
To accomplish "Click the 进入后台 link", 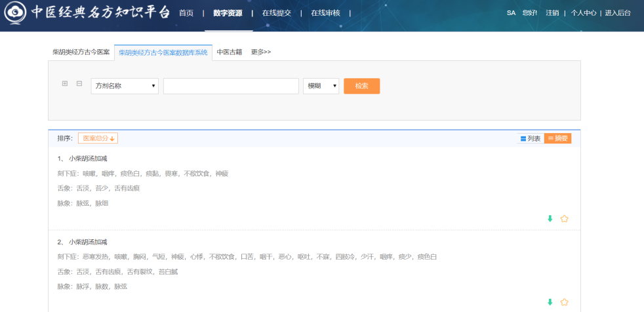I will pos(618,13).
